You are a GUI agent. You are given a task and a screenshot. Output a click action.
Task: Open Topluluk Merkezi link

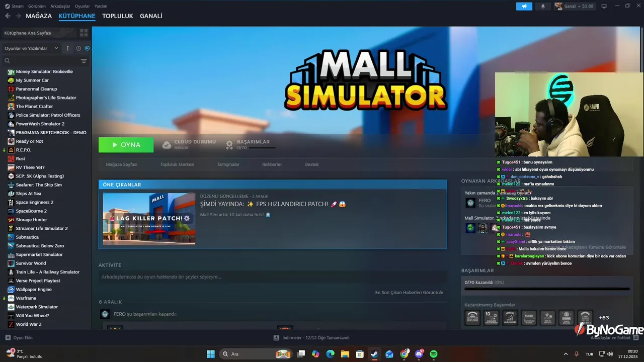click(177, 164)
